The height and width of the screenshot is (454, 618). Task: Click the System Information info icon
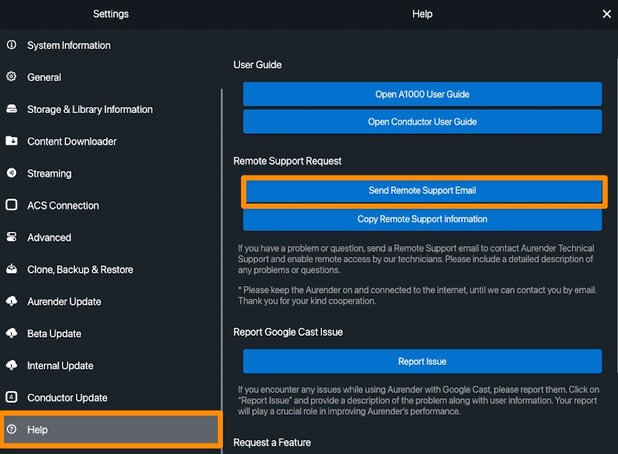[11, 45]
